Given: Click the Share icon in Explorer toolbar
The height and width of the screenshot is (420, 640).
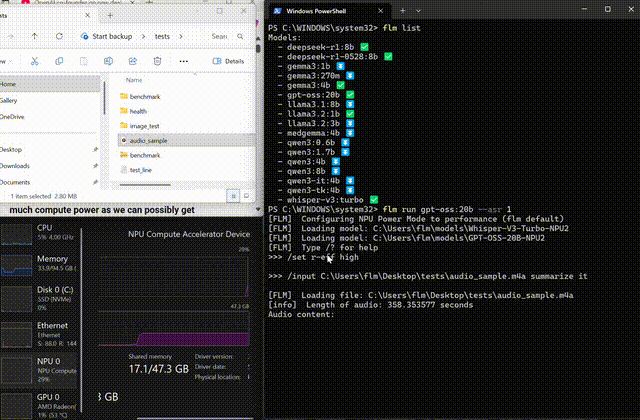Looking at the screenshot, I should point(133,61).
